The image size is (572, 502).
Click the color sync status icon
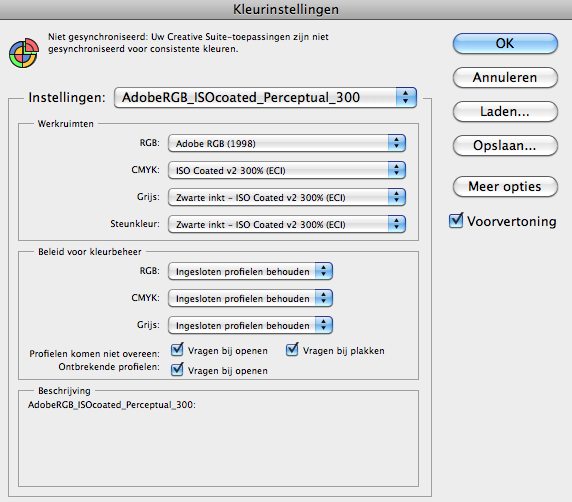24,53
